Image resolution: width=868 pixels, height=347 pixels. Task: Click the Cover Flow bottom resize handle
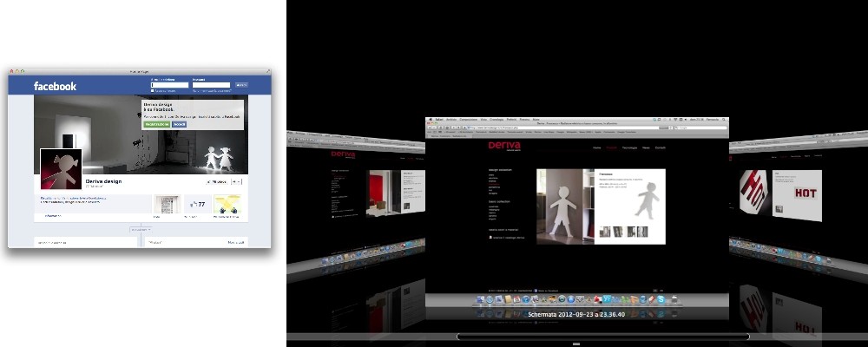pyautogui.click(x=576, y=344)
